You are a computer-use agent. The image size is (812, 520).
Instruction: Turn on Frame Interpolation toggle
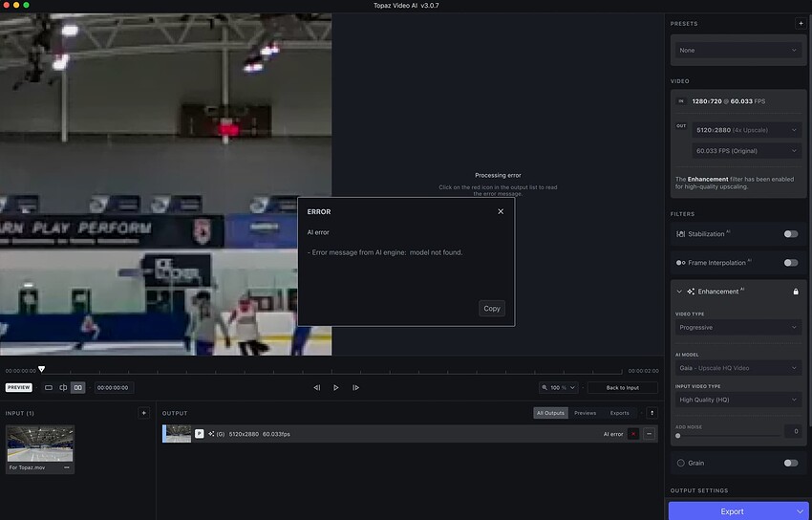coord(790,262)
